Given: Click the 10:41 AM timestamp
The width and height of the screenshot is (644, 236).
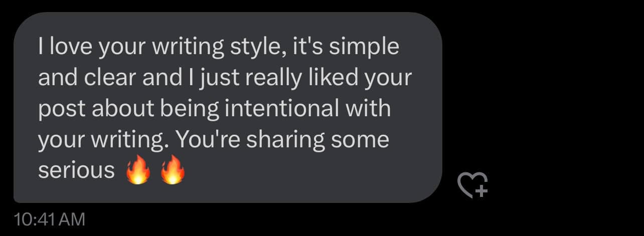Looking at the screenshot, I should point(50,219).
